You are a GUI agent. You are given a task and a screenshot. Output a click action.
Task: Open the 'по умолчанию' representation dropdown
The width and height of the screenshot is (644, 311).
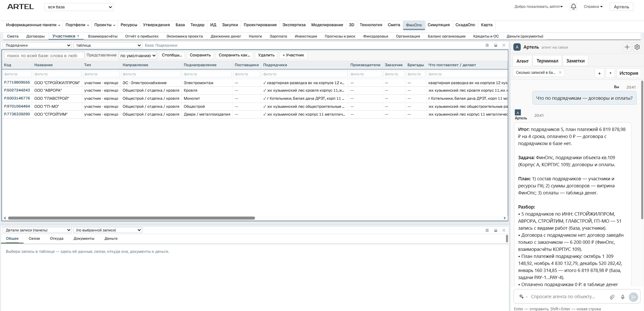pyautogui.click(x=138, y=55)
